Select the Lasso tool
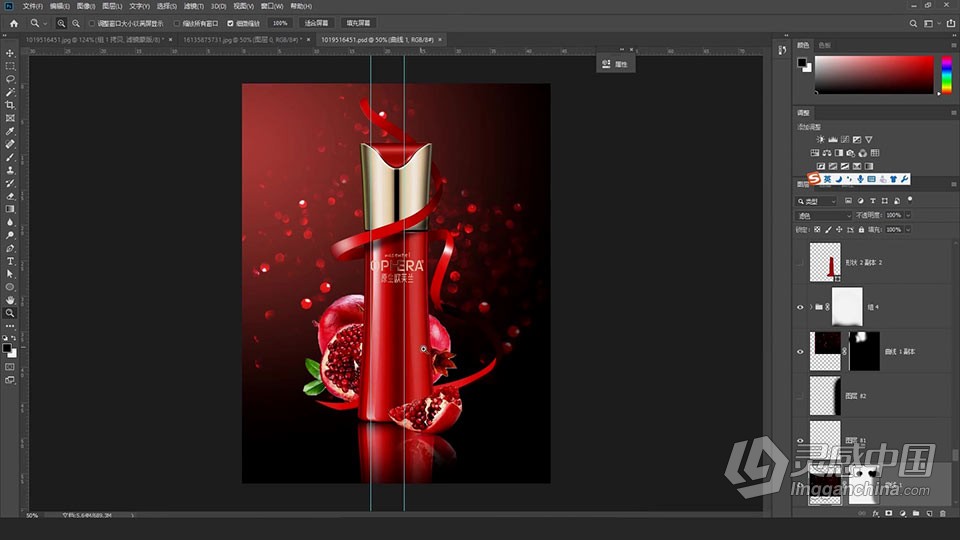 tap(10, 79)
